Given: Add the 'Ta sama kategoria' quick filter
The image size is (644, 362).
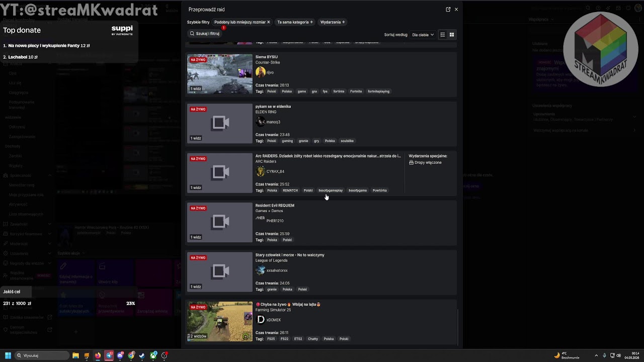Looking at the screenshot, I should click(295, 22).
